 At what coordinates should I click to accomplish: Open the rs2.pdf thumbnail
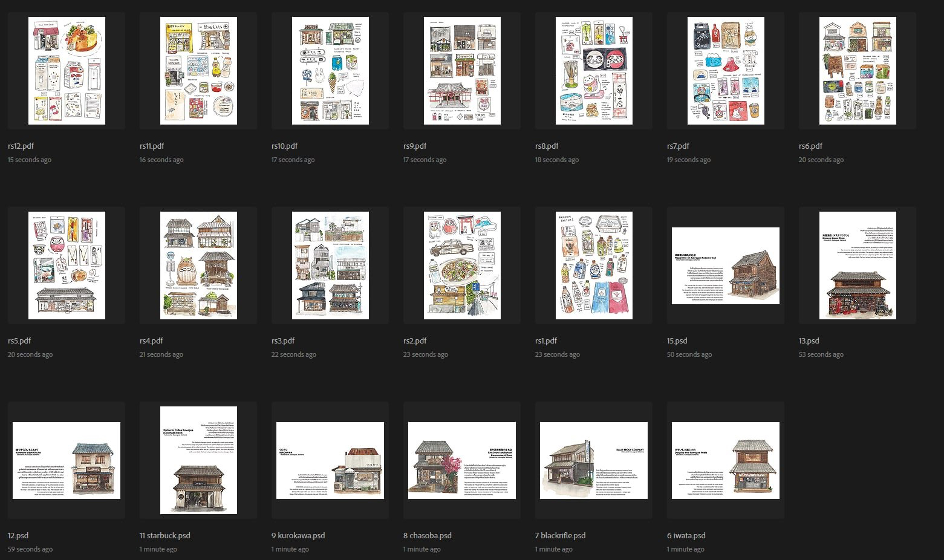pyautogui.click(x=462, y=265)
